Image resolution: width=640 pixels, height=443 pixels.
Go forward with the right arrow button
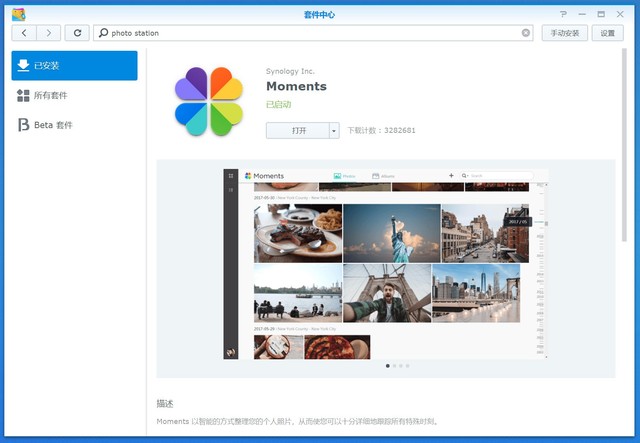(x=49, y=33)
